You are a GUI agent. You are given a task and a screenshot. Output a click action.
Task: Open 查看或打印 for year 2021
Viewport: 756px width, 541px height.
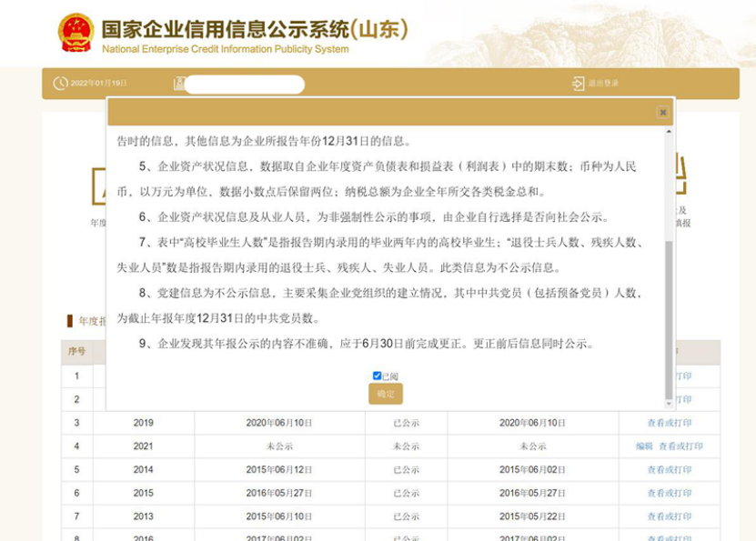[680, 446]
